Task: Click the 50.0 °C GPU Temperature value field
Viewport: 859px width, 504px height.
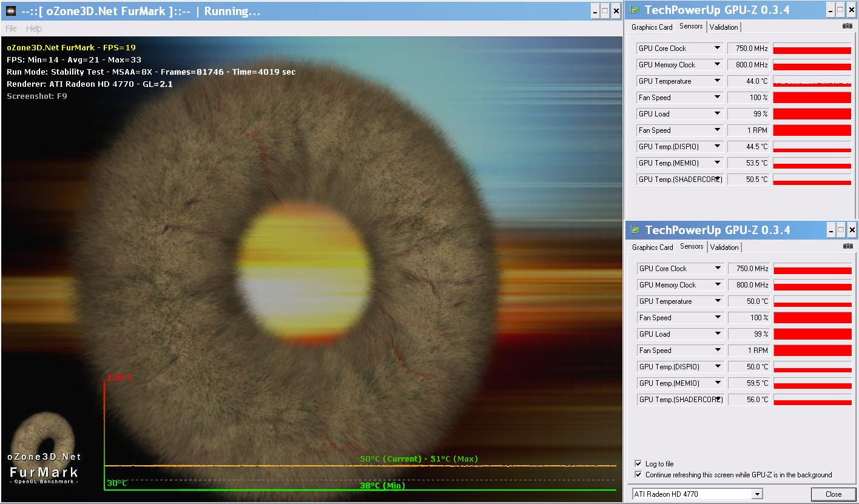Action: pyautogui.click(x=749, y=301)
